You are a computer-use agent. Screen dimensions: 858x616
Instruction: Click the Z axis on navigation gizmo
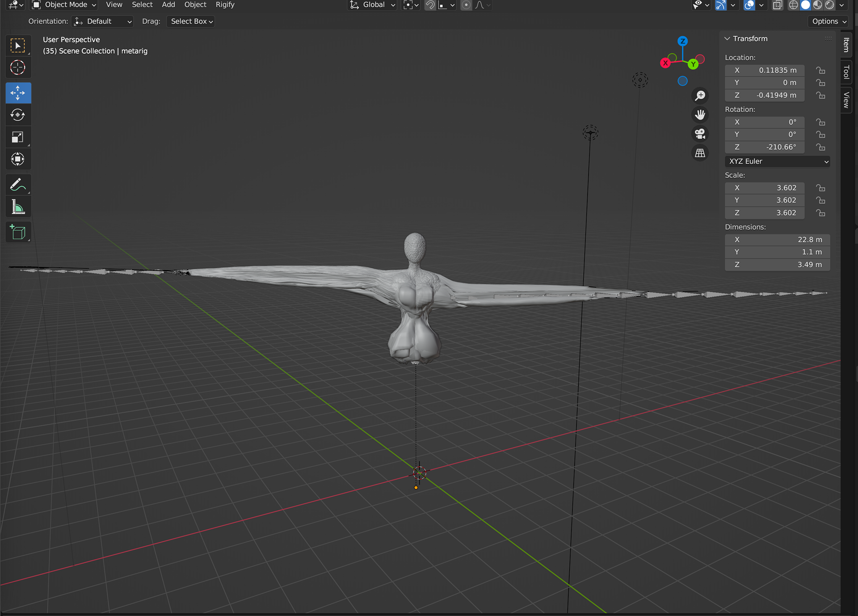coord(682,41)
